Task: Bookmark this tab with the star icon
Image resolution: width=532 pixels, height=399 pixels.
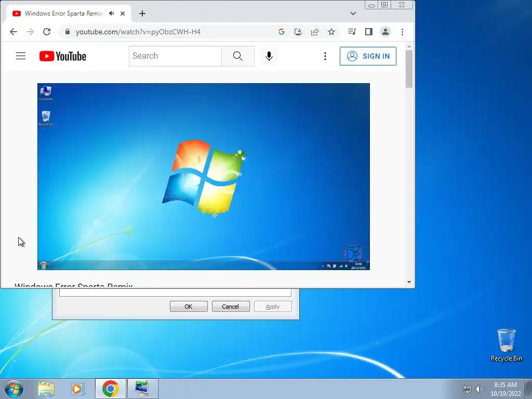Action: (x=331, y=32)
